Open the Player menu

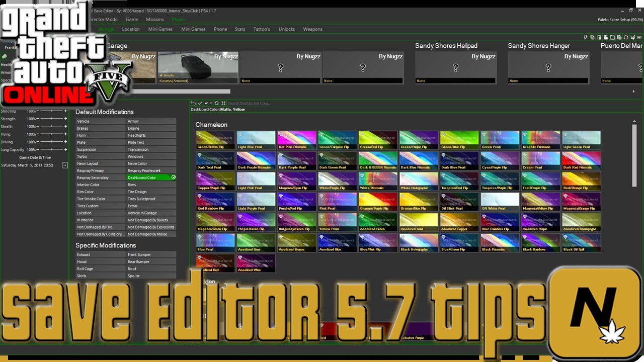pyautogui.click(x=179, y=20)
